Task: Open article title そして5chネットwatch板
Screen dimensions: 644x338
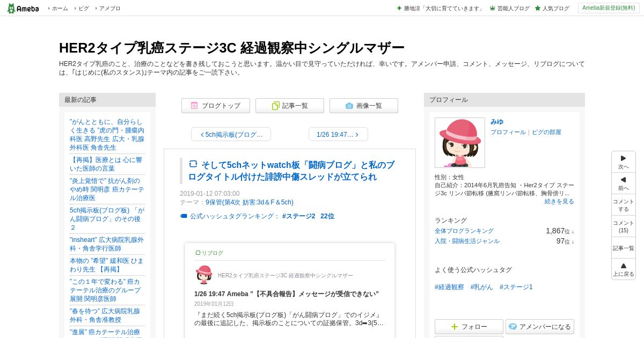Action: pos(291,171)
